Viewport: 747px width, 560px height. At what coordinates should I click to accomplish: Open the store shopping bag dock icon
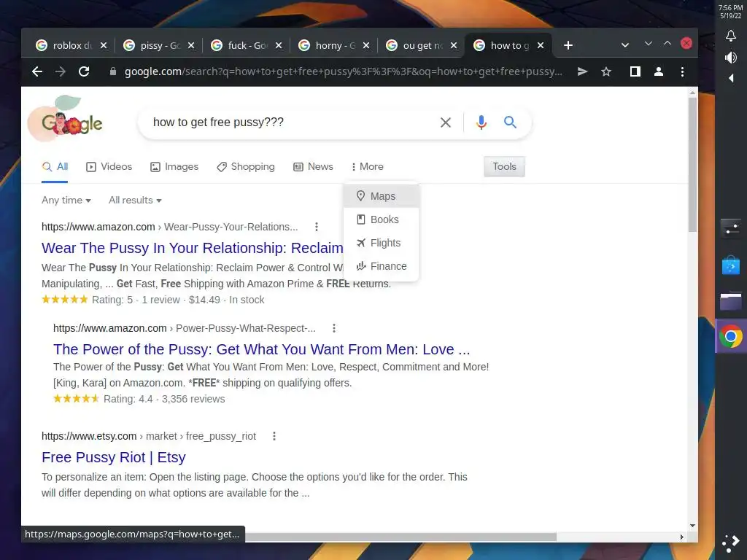(x=731, y=265)
